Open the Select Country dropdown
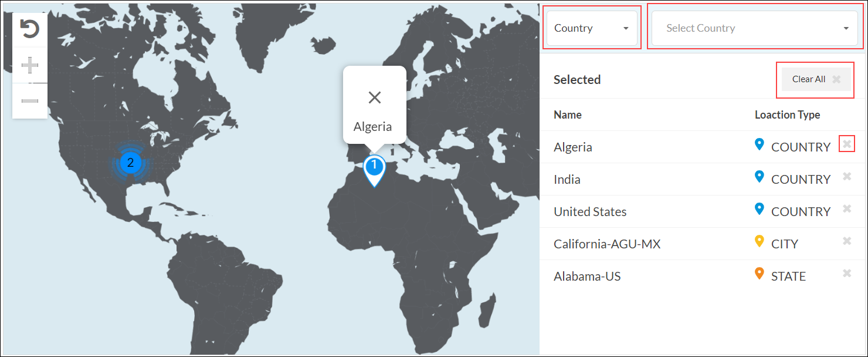This screenshot has width=868, height=357. tap(754, 28)
